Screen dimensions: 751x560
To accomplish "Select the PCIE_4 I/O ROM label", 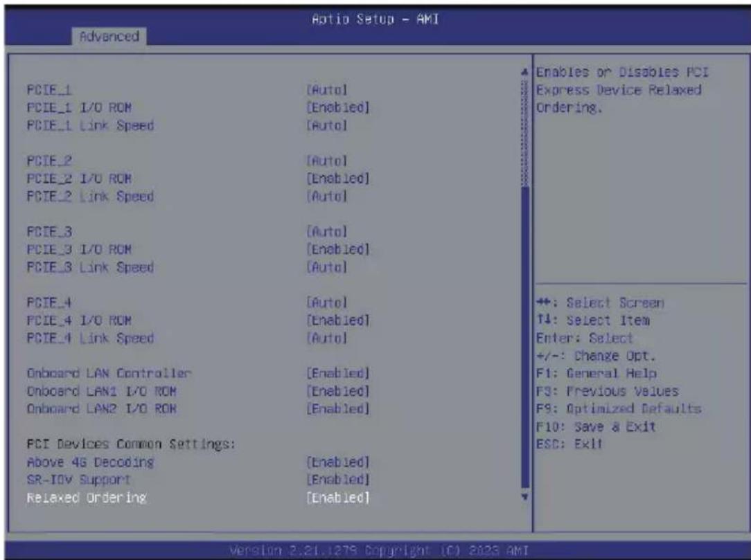I will point(79,320).
